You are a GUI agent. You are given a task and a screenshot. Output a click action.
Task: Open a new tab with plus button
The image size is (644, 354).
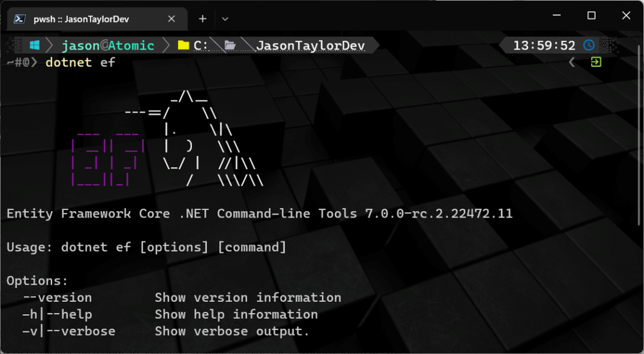pyautogui.click(x=202, y=19)
